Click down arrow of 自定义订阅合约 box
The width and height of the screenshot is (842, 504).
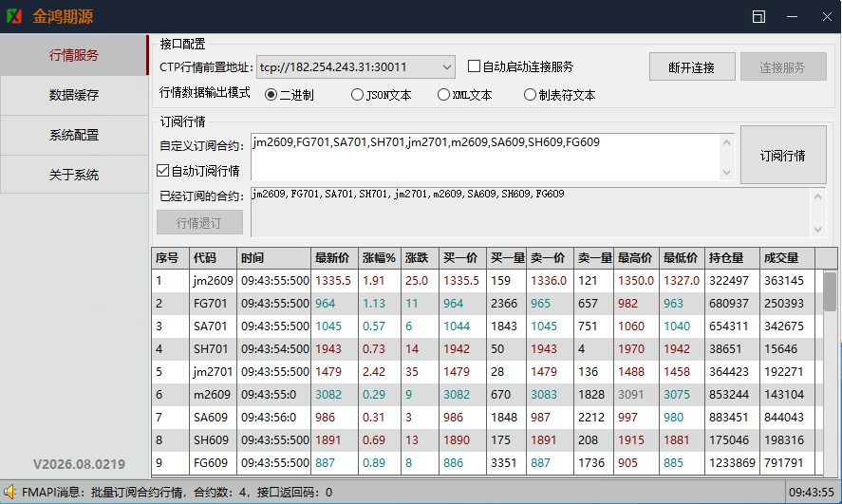coord(726,173)
